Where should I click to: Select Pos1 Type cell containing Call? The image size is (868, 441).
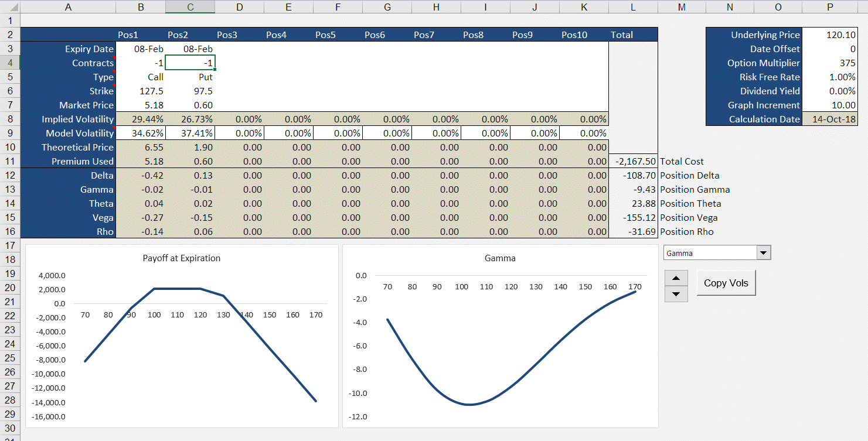point(141,77)
